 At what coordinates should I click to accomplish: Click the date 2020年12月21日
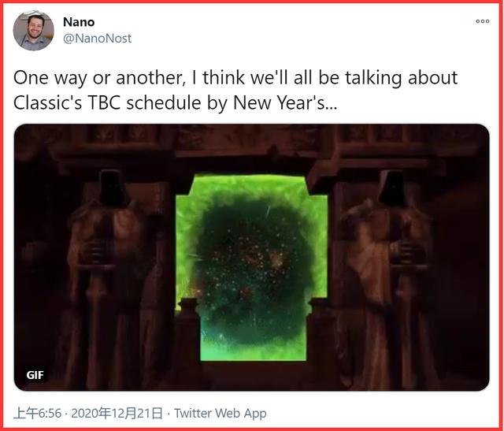coord(117,414)
